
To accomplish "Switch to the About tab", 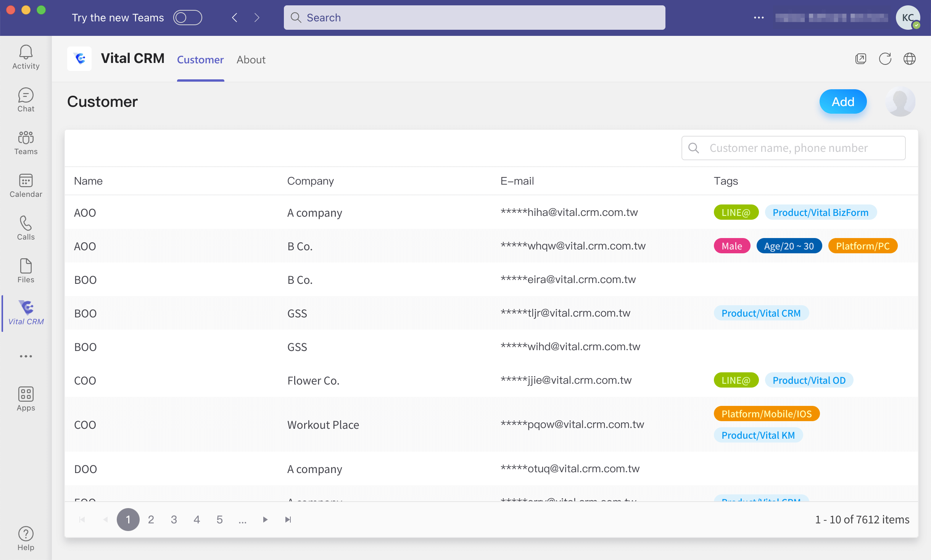I will coord(251,60).
